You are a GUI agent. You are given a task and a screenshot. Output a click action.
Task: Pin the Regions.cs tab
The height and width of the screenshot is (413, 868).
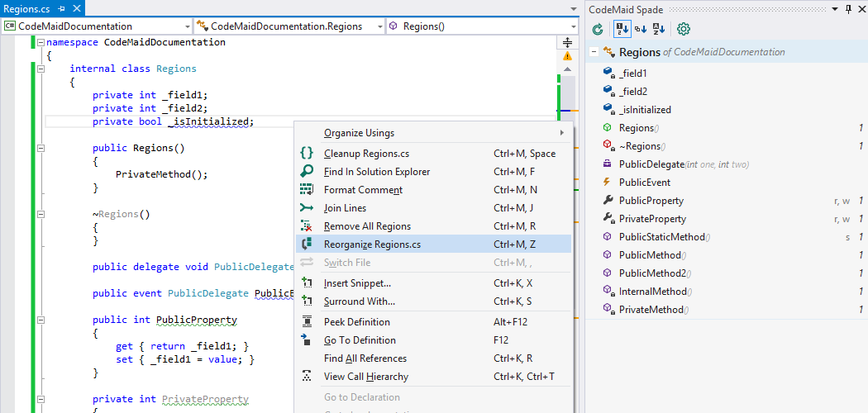point(62,9)
